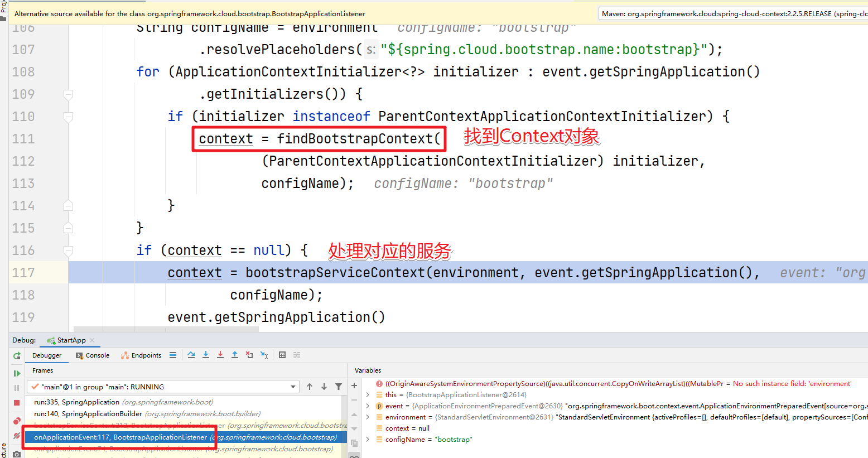Switch to the Console tab

[x=93, y=355]
